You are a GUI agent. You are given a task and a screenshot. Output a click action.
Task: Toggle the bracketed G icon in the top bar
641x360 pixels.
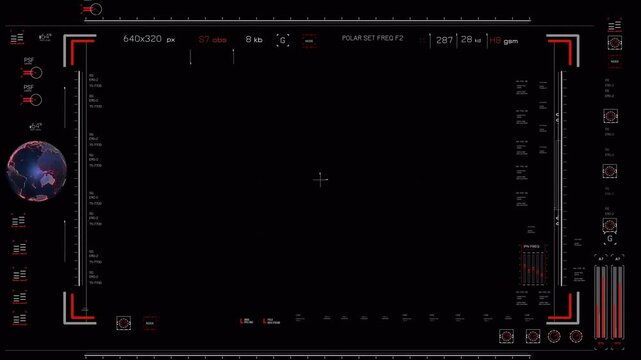point(282,40)
